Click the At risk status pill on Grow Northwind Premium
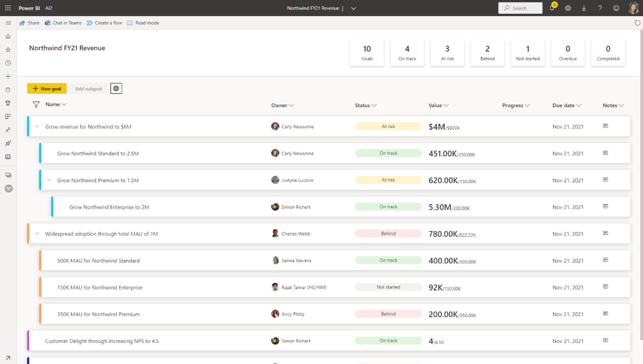The height and width of the screenshot is (364, 643). pyautogui.click(x=388, y=179)
